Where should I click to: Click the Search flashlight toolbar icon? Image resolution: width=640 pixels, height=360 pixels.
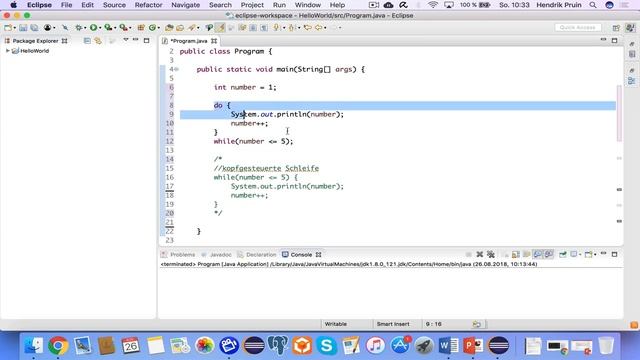(x=191, y=28)
